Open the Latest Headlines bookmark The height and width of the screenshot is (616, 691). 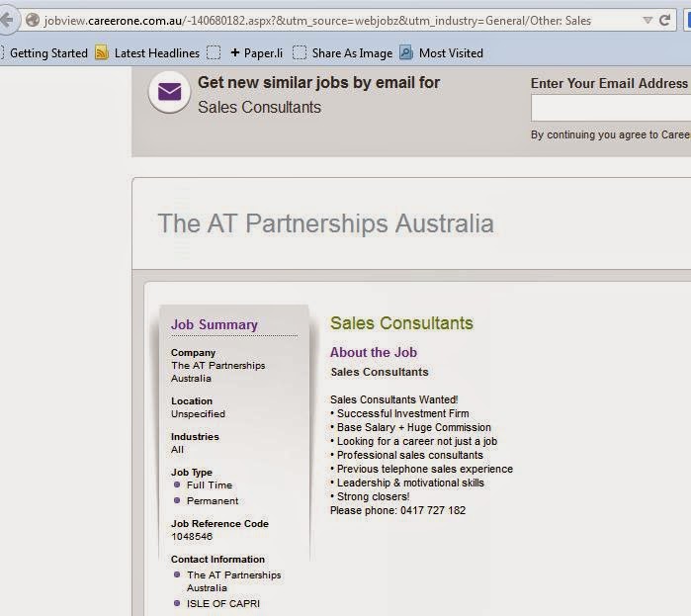coord(157,53)
